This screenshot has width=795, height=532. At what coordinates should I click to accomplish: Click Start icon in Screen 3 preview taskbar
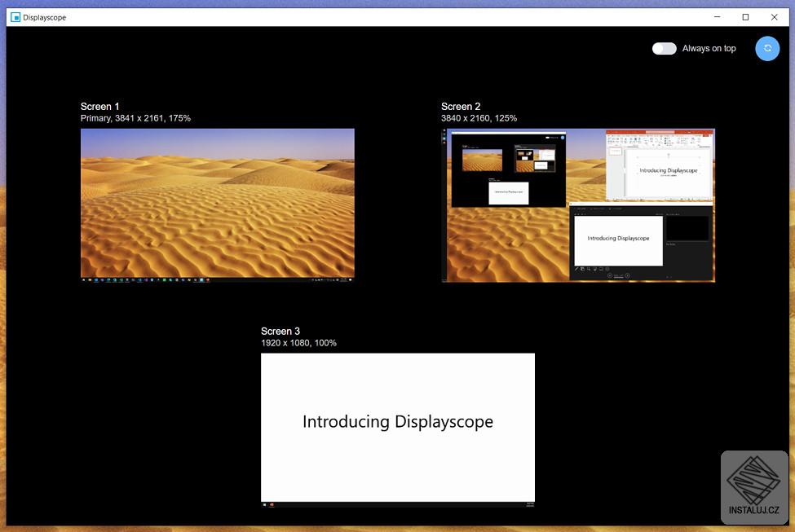(x=265, y=505)
